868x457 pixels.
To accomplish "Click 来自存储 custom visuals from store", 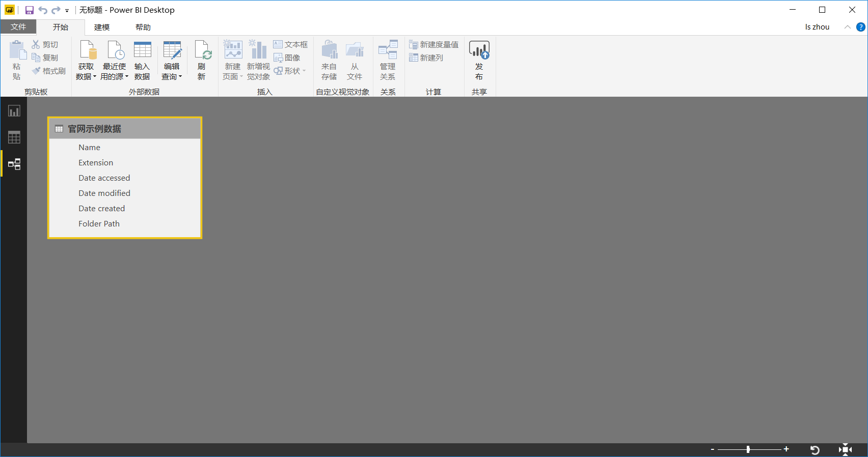I will 329,60.
